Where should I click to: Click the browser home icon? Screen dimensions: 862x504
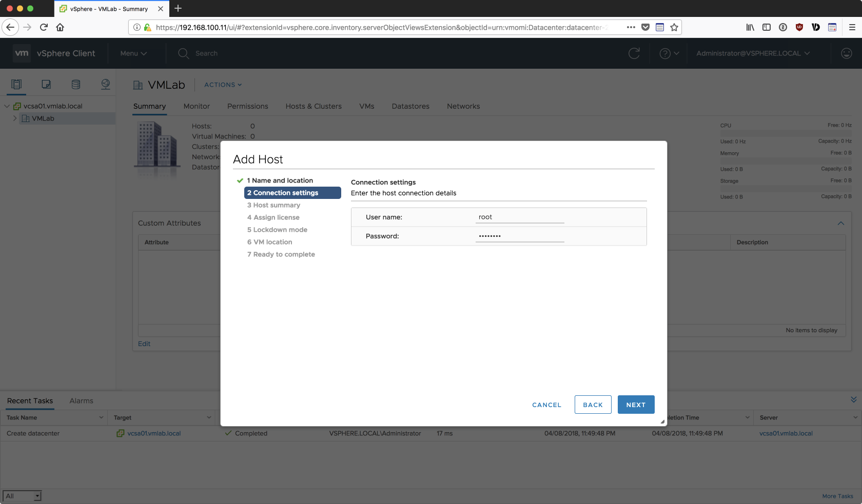tap(60, 27)
